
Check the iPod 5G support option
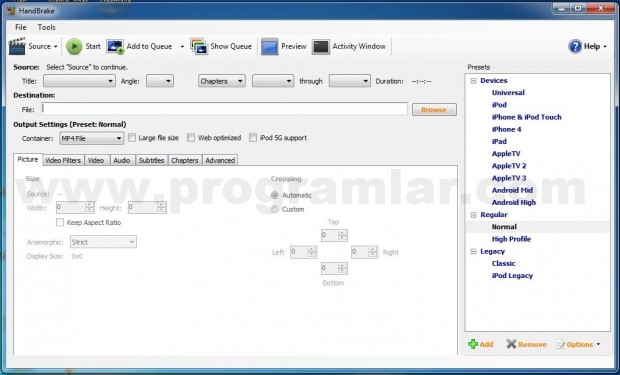click(253, 138)
